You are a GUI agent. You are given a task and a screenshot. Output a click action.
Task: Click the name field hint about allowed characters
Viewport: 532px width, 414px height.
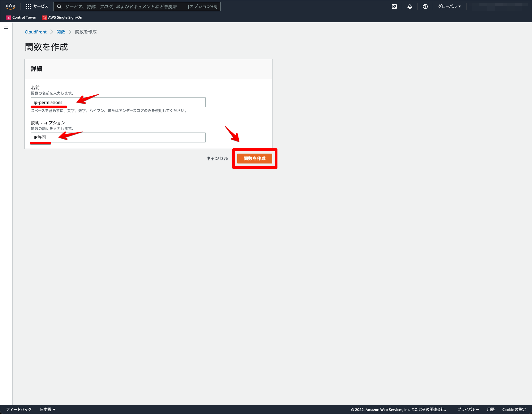point(109,111)
